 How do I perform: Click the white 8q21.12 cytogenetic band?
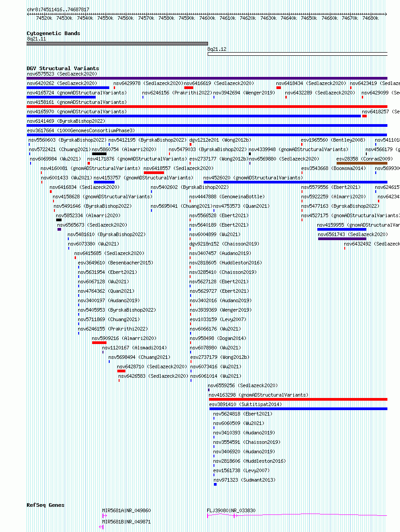click(297, 54)
